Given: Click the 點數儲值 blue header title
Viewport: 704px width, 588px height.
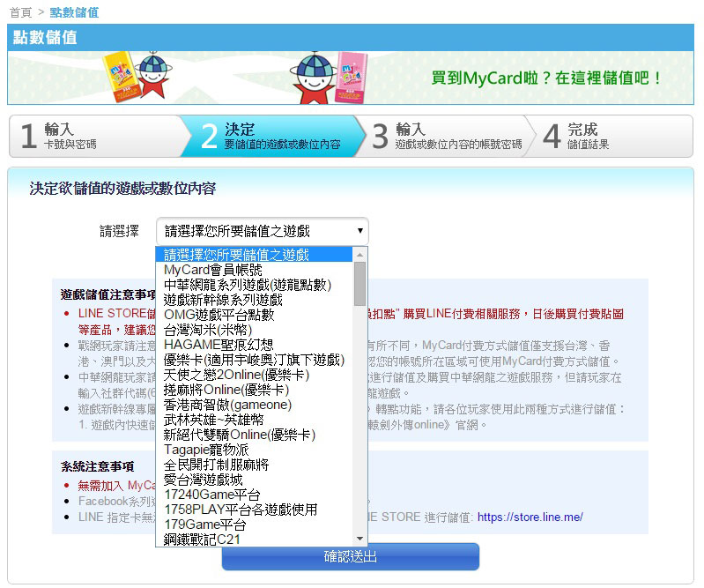Looking at the screenshot, I should (x=45, y=37).
